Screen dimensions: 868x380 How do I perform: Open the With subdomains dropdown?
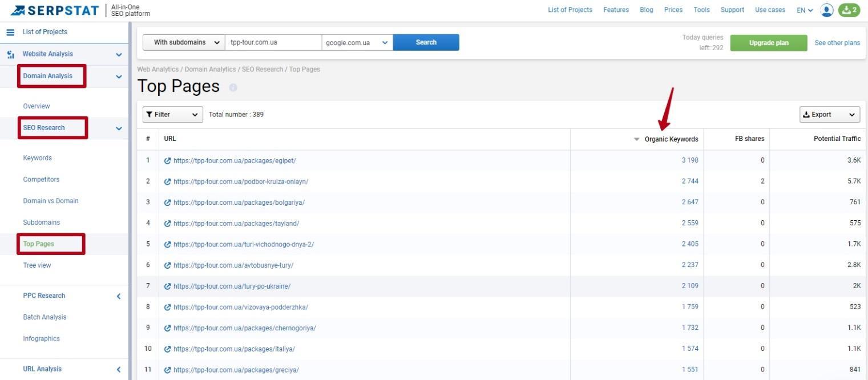183,42
